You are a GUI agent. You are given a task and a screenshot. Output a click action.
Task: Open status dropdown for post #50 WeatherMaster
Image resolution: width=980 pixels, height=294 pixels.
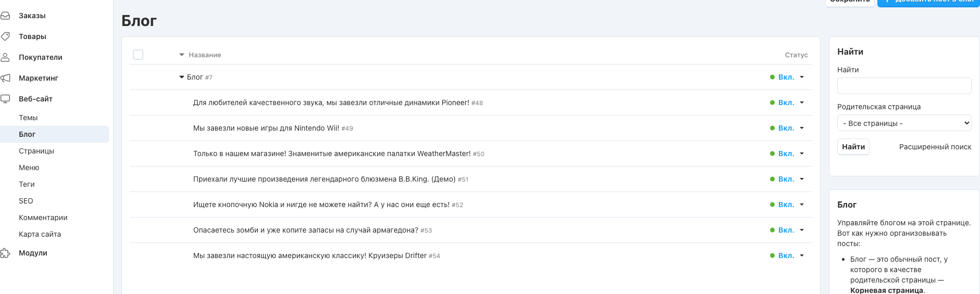point(802,154)
